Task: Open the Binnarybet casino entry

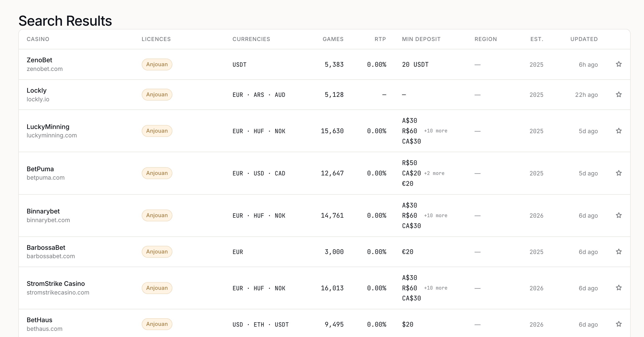Action: click(43, 211)
